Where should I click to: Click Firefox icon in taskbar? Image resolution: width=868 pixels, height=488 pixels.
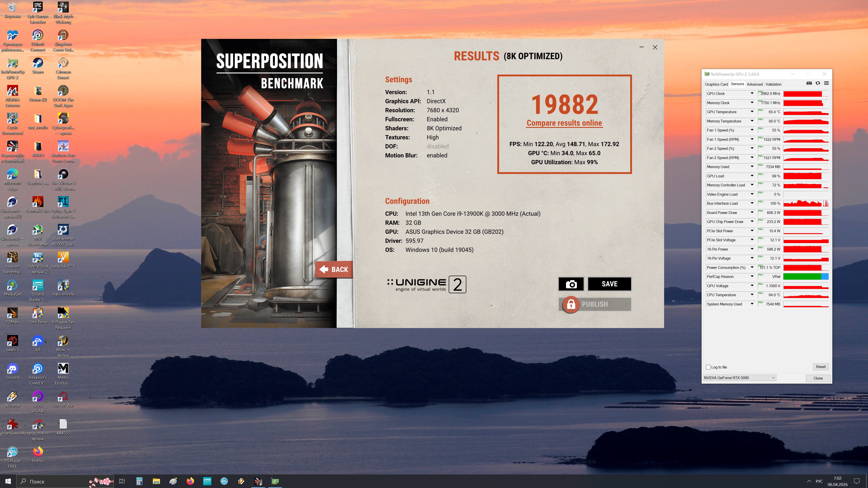click(190, 481)
